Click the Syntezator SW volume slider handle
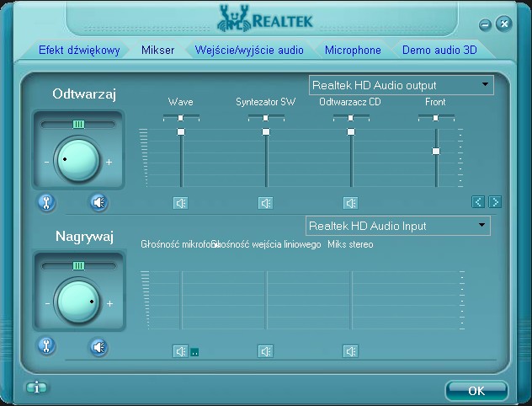The height and width of the screenshot is (406, 532). pos(266,131)
